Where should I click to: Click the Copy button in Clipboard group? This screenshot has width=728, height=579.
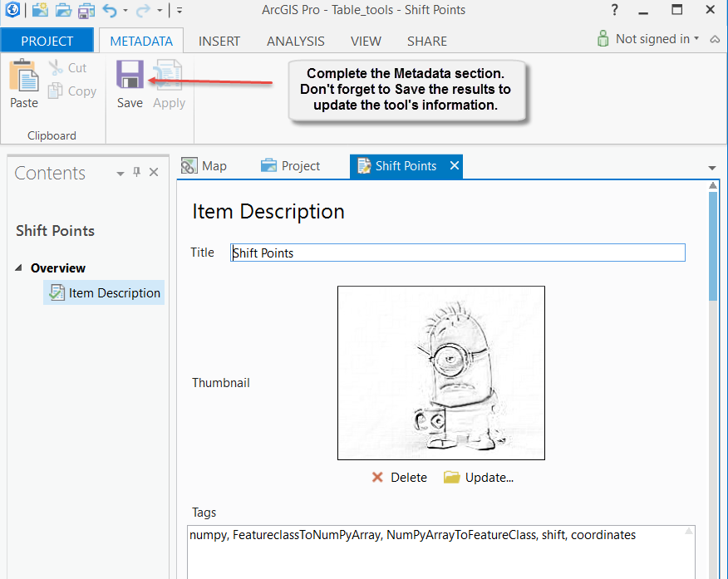72,91
